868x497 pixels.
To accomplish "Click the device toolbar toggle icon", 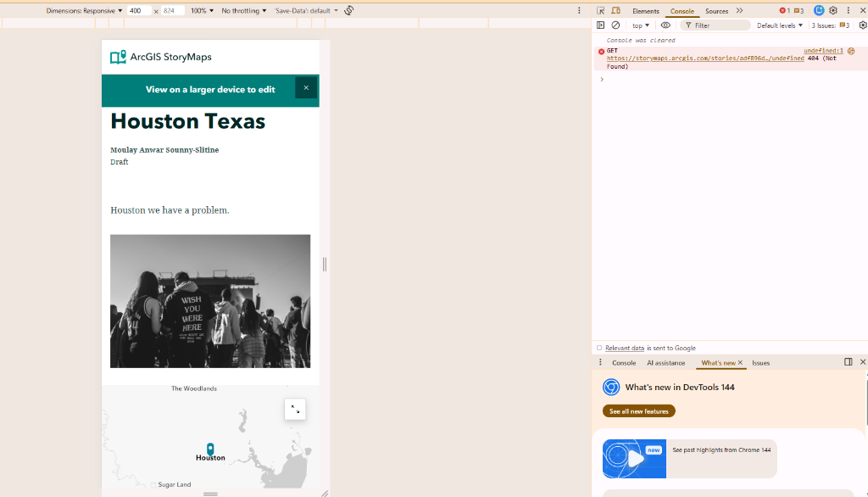I will click(615, 10).
